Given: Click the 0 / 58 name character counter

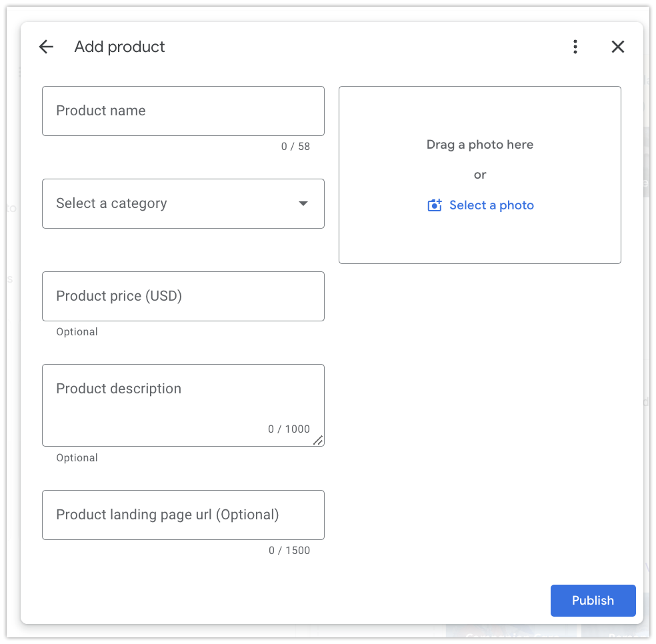Looking at the screenshot, I should click(x=295, y=147).
